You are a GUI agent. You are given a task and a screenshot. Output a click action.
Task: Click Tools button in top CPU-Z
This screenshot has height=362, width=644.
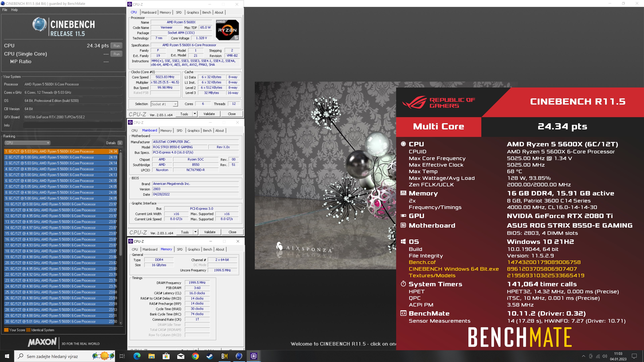pos(184,114)
